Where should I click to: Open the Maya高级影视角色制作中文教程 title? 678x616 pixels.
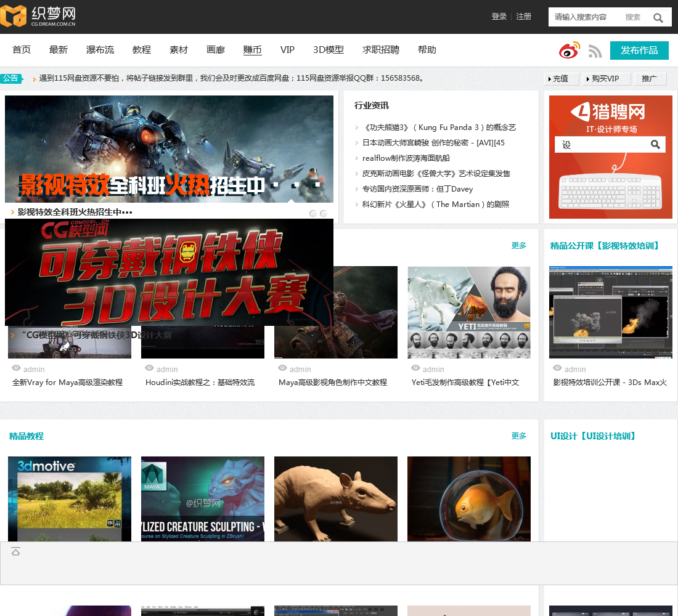(x=333, y=382)
